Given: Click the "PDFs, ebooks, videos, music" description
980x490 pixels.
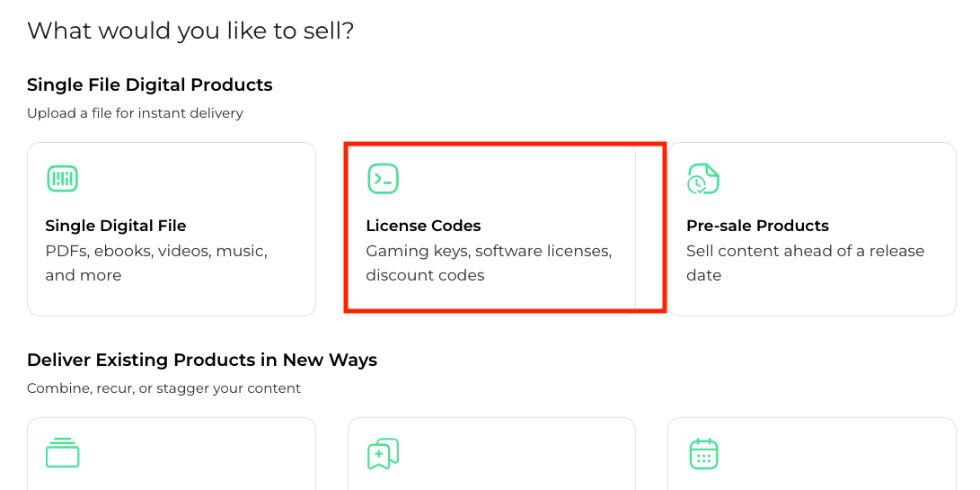Looking at the screenshot, I should pyautogui.click(x=156, y=251).
